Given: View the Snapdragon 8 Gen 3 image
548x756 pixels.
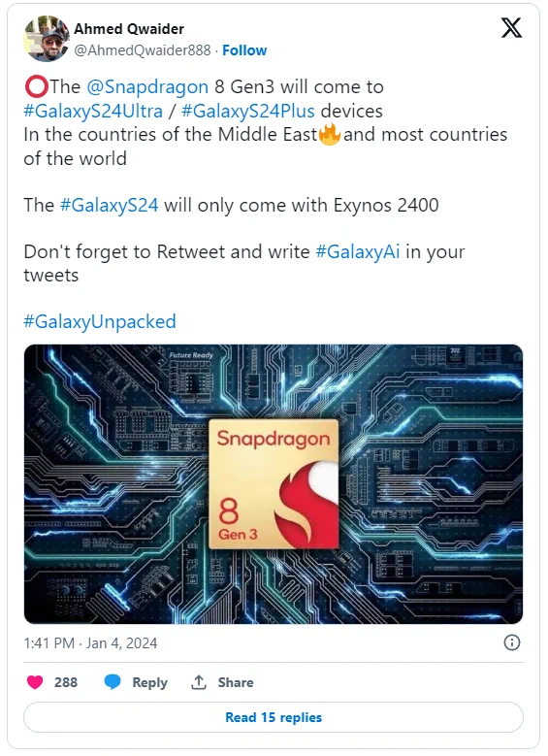Looking at the screenshot, I should [x=274, y=484].
